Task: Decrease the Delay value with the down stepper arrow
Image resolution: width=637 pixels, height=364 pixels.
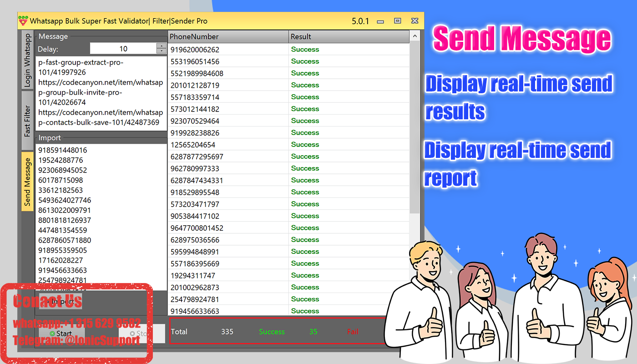Action: click(x=162, y=51)
